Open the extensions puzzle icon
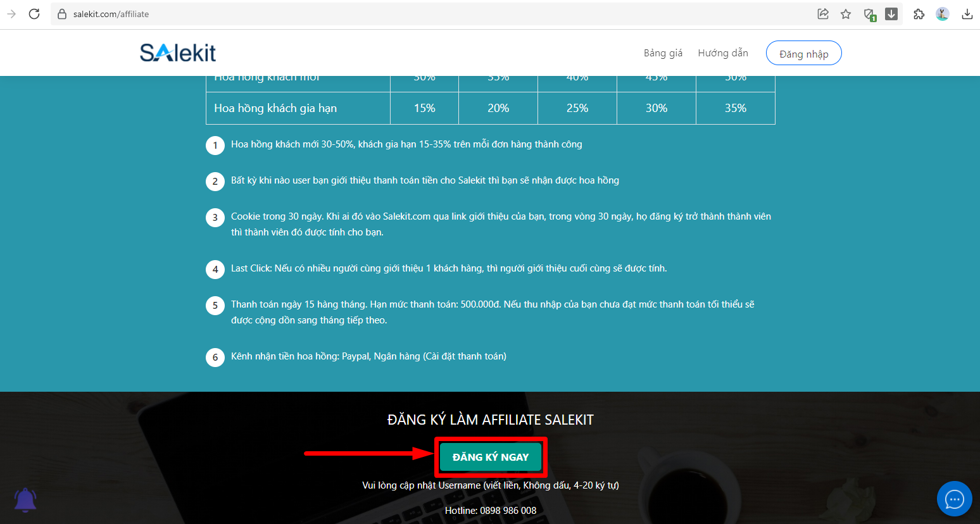 pos(919,14)
